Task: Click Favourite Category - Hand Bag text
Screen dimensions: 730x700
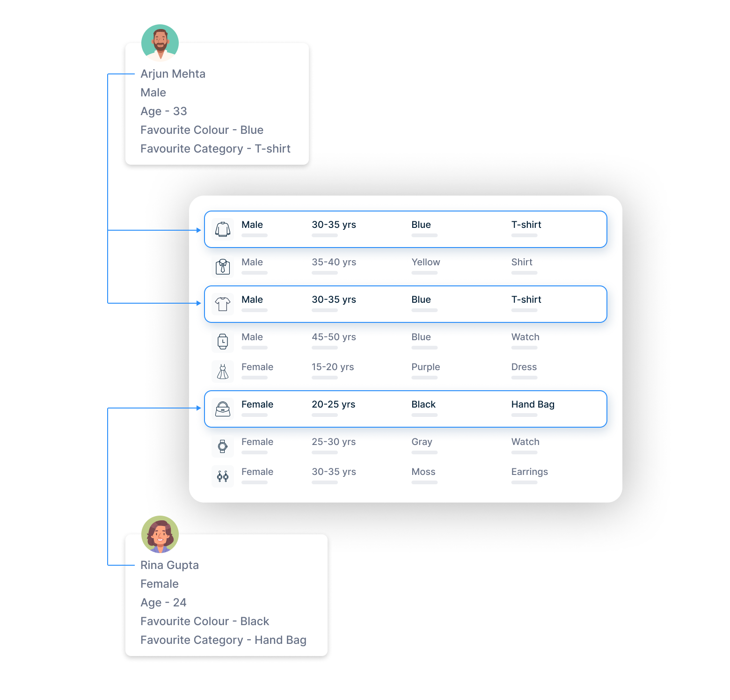Action: [223, 640]
